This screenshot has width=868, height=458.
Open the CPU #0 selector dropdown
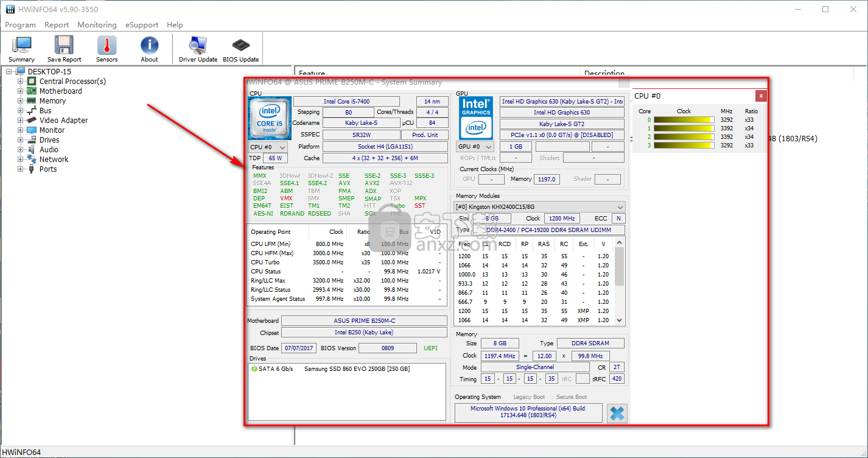pos(268,147)
